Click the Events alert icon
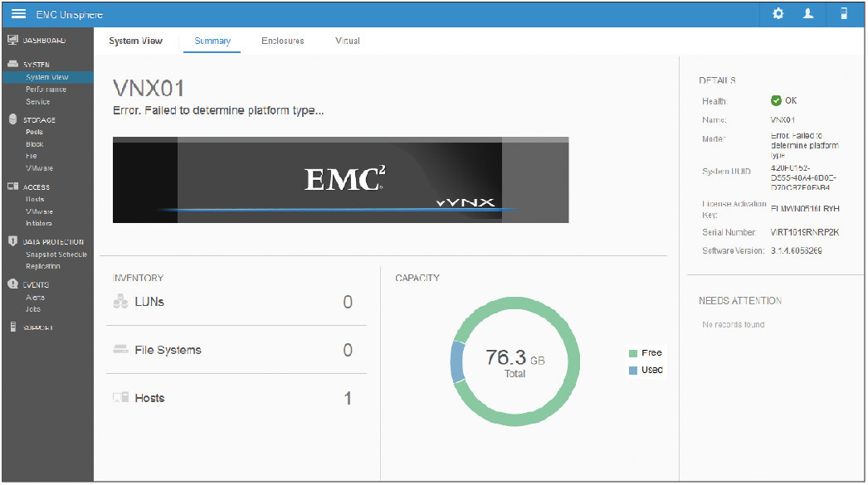 click(12, 284)
